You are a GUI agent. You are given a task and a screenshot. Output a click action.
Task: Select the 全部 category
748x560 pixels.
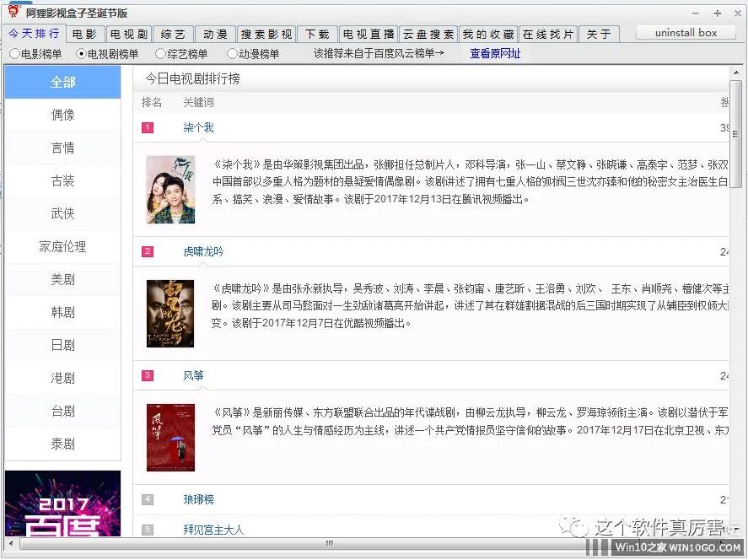coord(63,82)
